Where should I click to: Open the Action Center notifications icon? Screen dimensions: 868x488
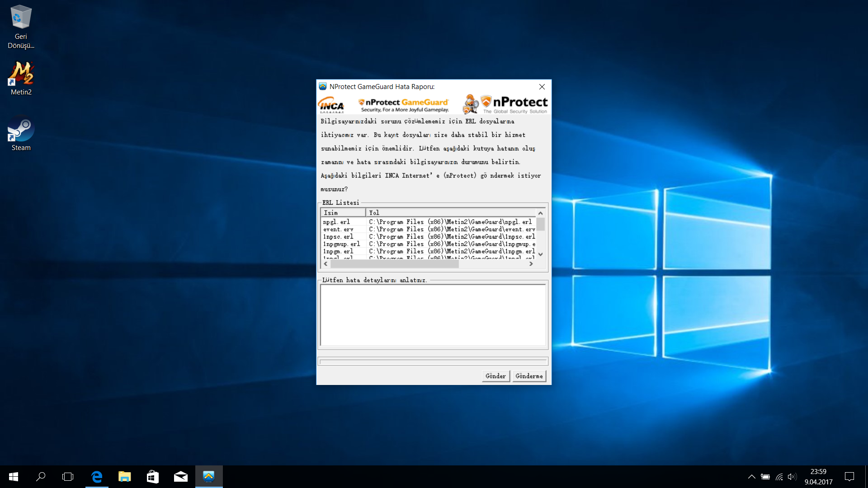click(849, 477)
